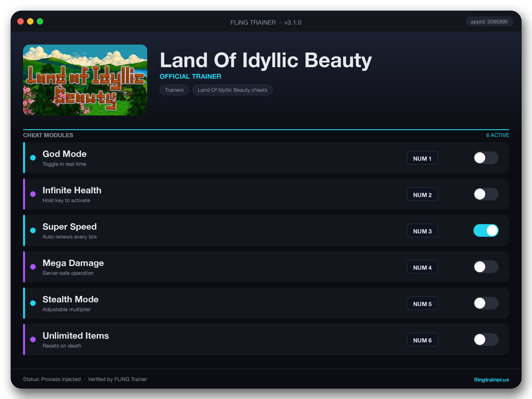Click the purple dot beside Infinite Health

pyautogui.click(x=33, y=194)
